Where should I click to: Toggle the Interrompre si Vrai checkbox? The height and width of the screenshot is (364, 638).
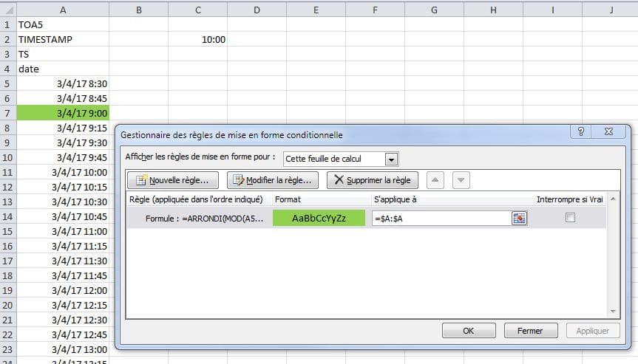tap(570, 218)
